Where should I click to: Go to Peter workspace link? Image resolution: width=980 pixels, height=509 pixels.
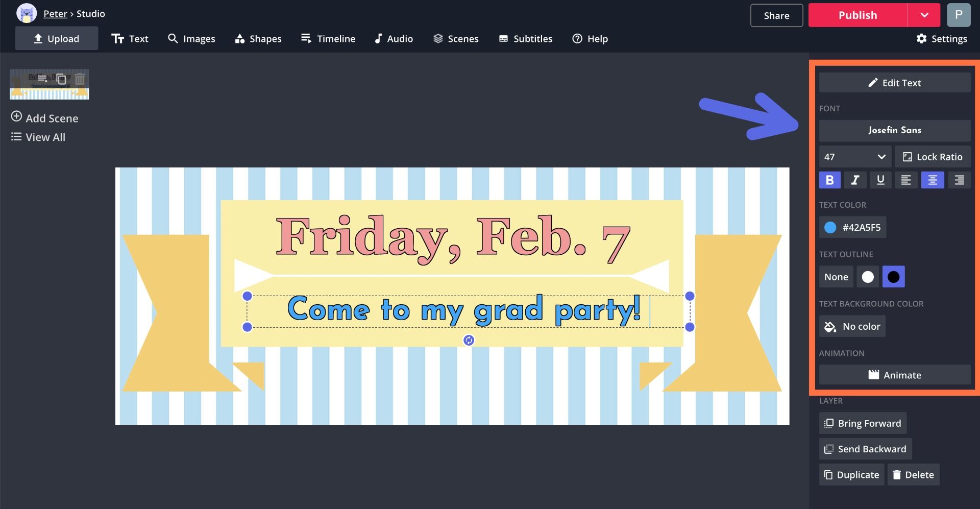55,14
